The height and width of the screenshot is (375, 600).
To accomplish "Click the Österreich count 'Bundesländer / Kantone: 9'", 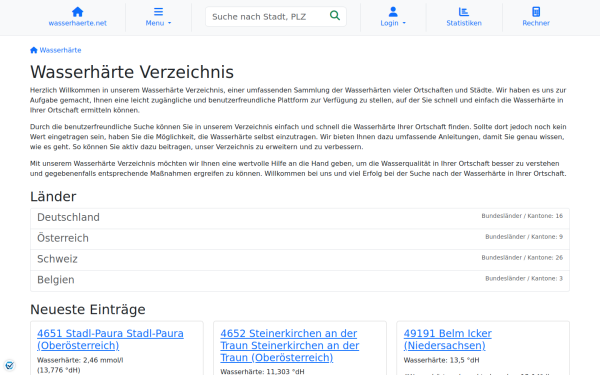I will (524, 237).
